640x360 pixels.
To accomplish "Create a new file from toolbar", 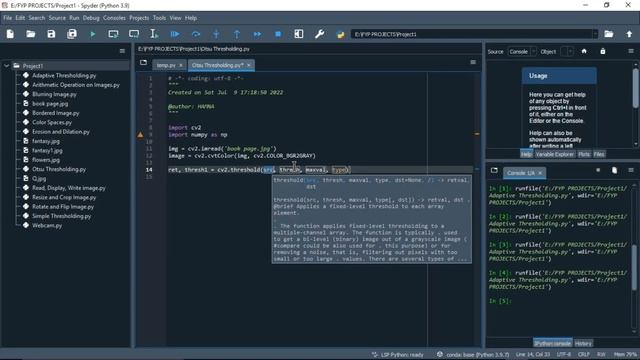I will [10, 34].
